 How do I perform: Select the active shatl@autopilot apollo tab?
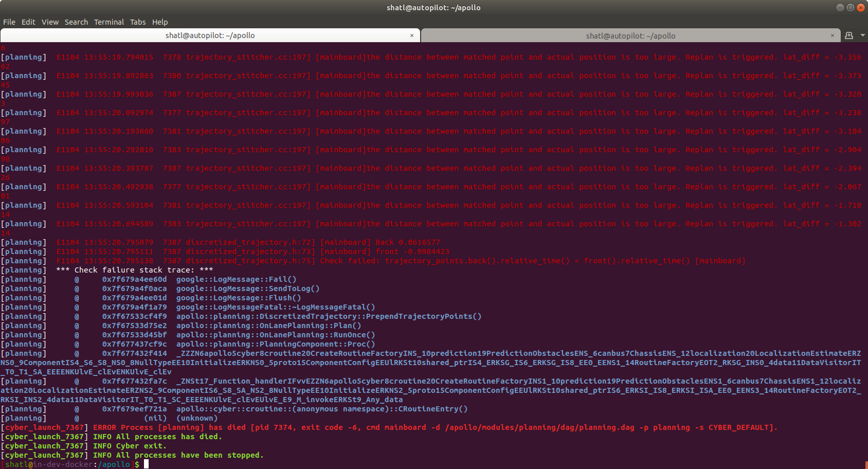[210, 35]
